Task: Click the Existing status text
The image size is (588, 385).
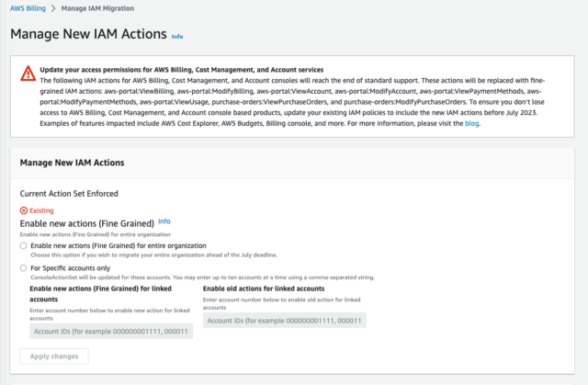Action: pyautogui.click(x=41, y=210)
